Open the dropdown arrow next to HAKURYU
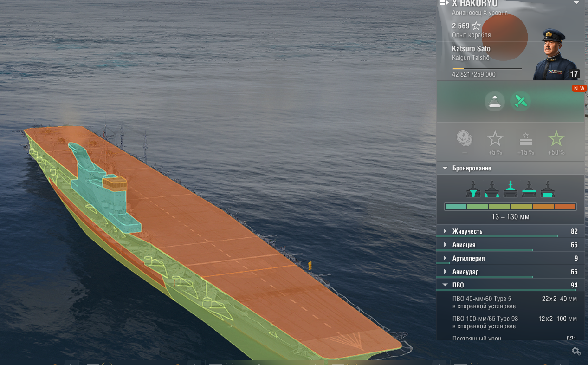Screen dimensions: 588x365 click(x=576, y=3)
